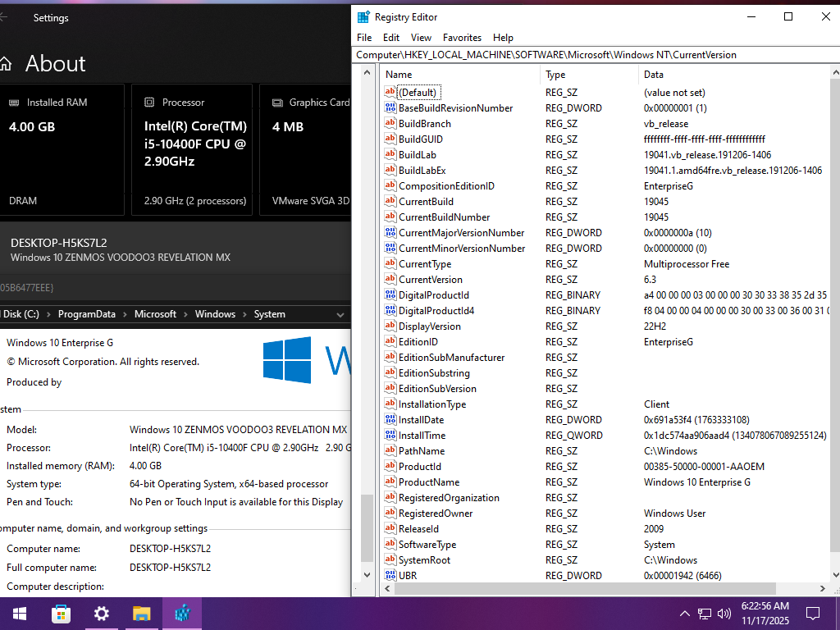Click the Processor card in Settings
Image resolution: width=840 pixels, height=630 pixels.
click(x=192, y=149)
